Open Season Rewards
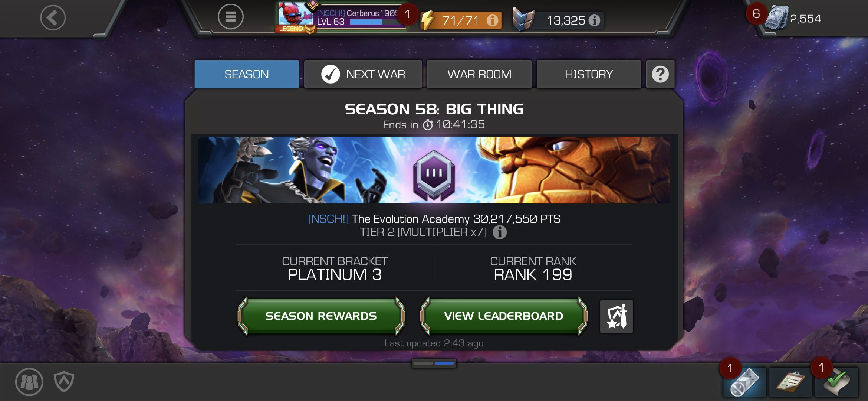868x401 pixels. (x=321, y=316)
